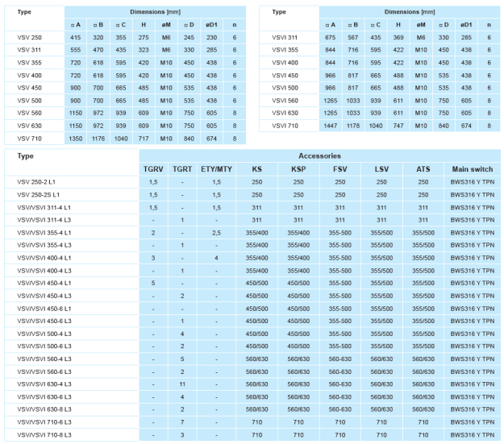
Task: Click the VSV 250-2S L1 row label
Action: pyautogui.click(x=38, y=195)
